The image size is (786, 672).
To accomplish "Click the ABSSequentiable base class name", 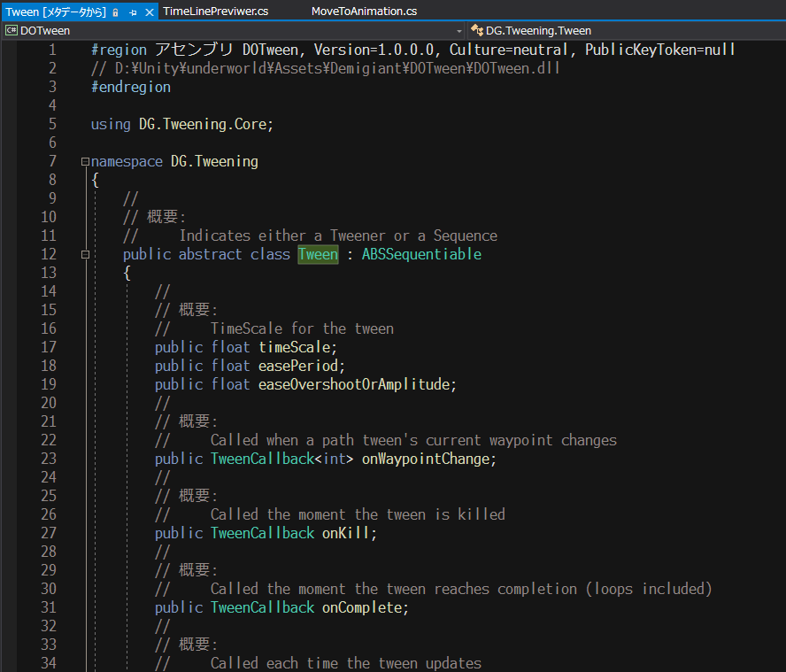I will tap(421, 254).
